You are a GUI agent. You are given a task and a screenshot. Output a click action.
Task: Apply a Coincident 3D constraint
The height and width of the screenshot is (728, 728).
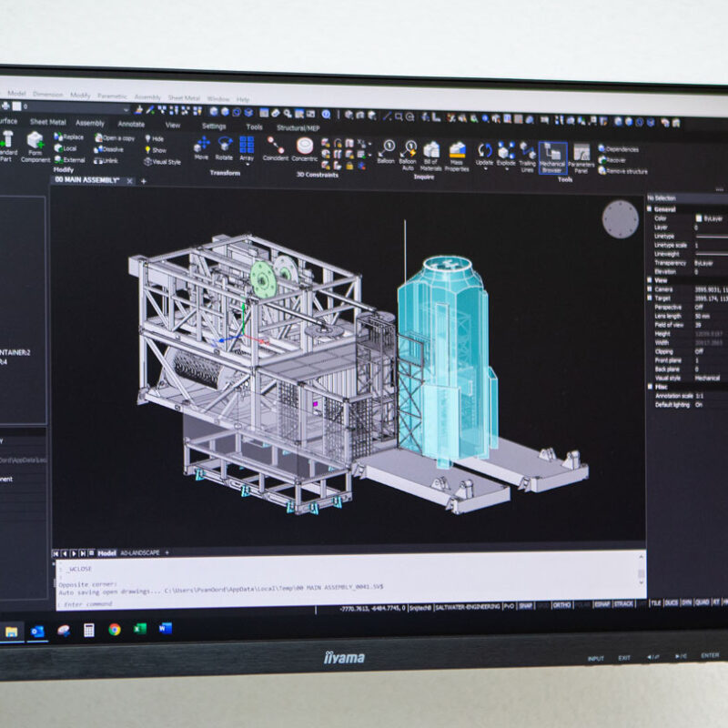[276, 147]
